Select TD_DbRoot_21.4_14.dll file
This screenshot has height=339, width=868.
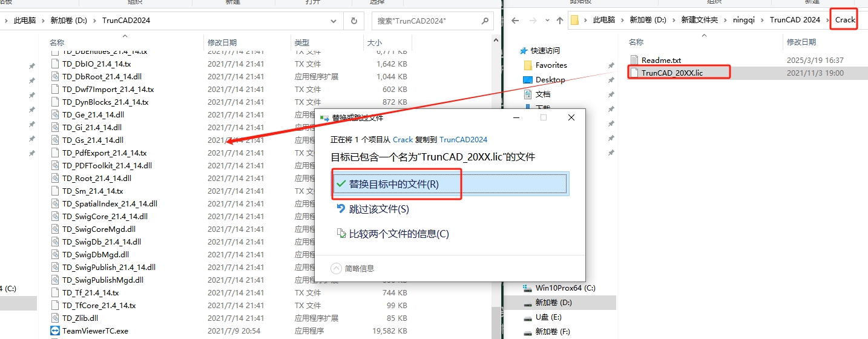pos(102,76)
